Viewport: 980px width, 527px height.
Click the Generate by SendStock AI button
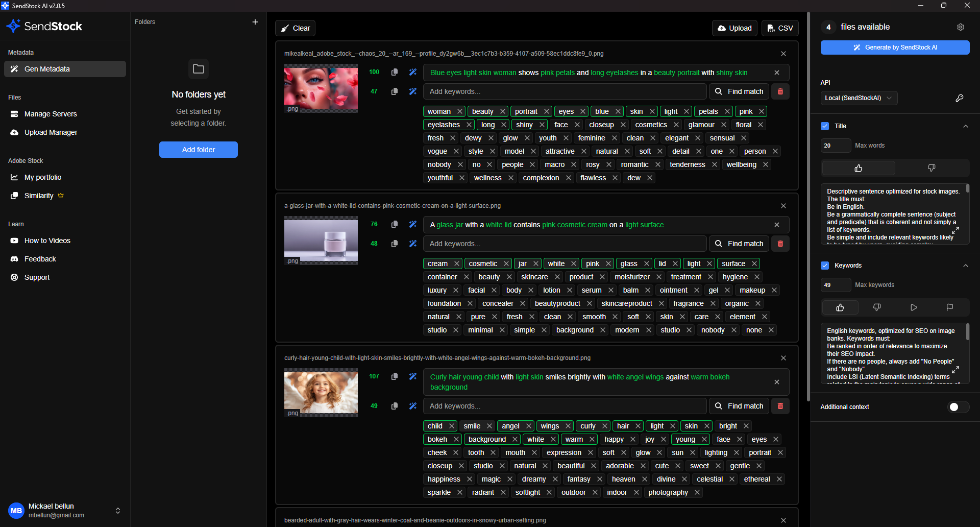895,47
